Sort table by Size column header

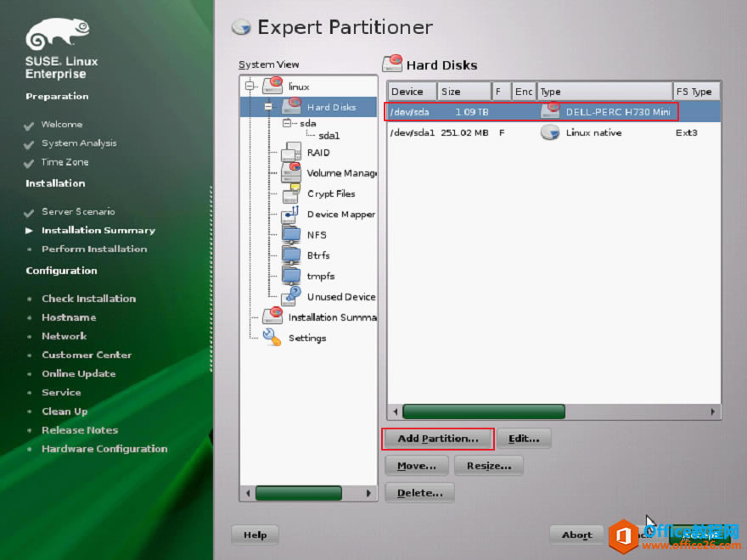pos(464,91)
